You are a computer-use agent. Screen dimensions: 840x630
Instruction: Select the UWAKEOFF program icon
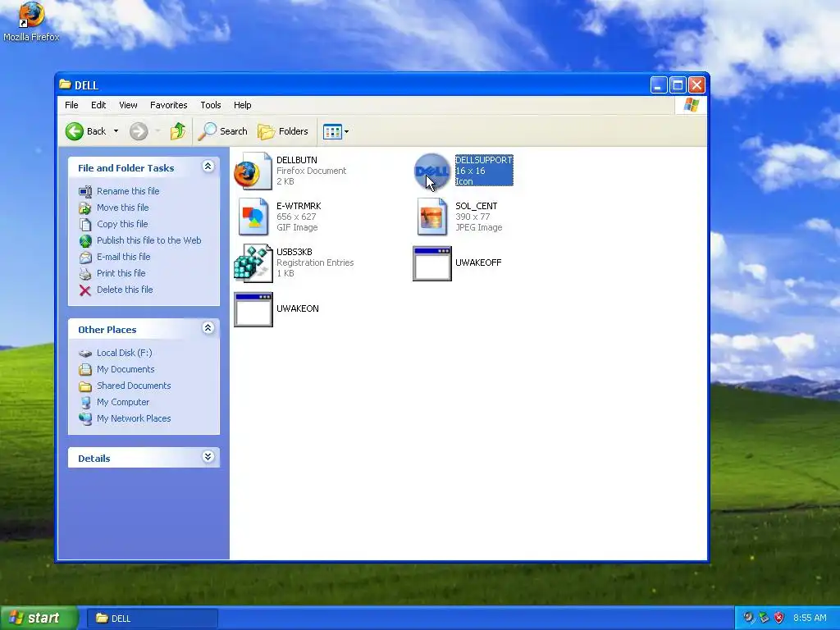pos(431,263)
